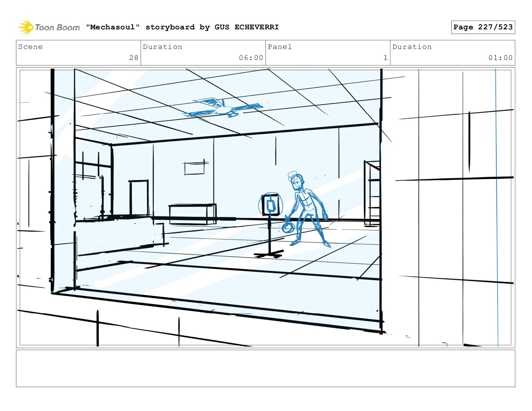Click the panel duration 01:00
The height and width of the screenshot is (411, 532).
click(500, 58)
